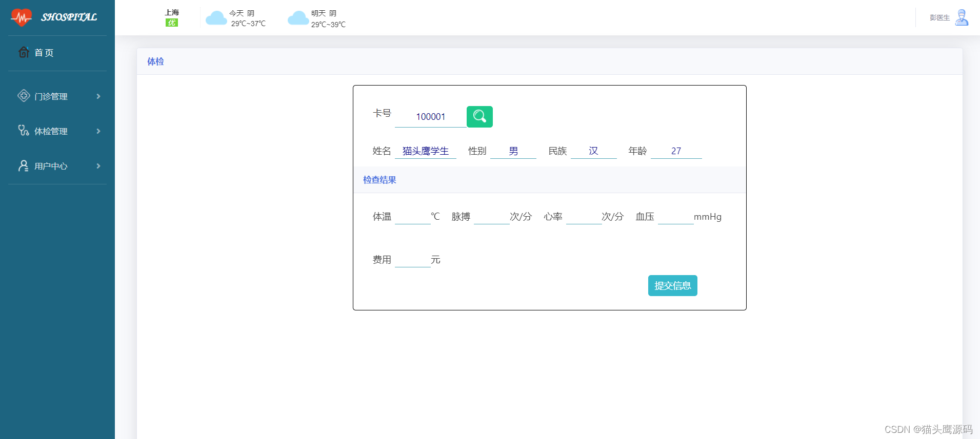Click the 元 currency unit label
This screenshot has width=980, height=439.
(435, 260)
